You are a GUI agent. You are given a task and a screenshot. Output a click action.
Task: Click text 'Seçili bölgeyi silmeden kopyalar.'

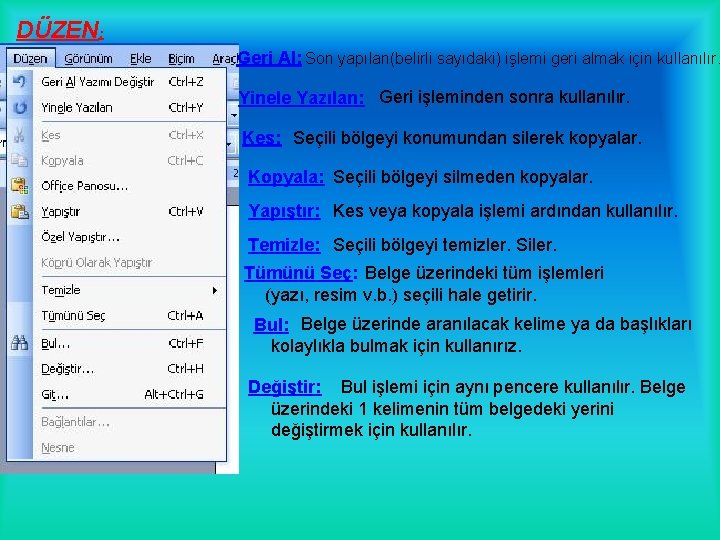[463, 177]
